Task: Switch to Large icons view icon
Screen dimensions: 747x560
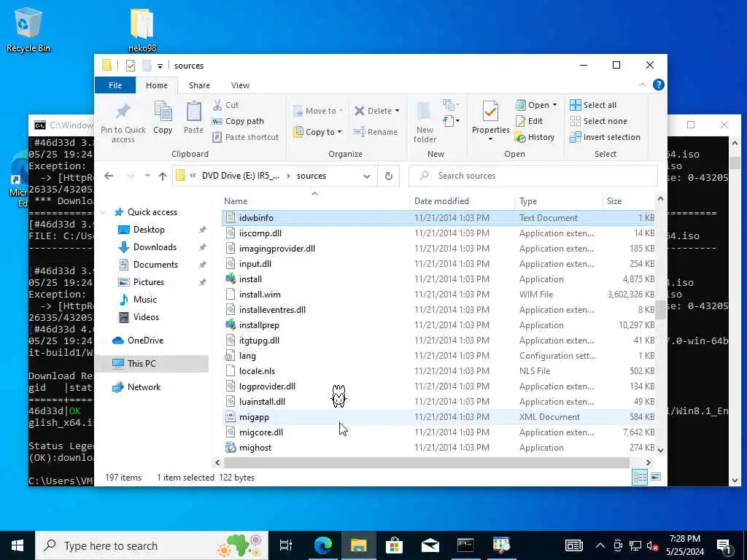Action: (656, 477)
